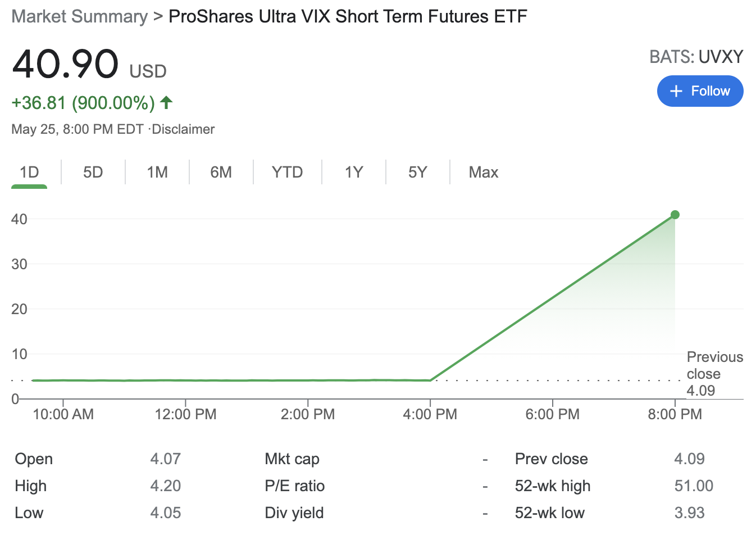Click the 40.90 USD price value
This screenshot has width=756, height=535.
pos(66,64)
